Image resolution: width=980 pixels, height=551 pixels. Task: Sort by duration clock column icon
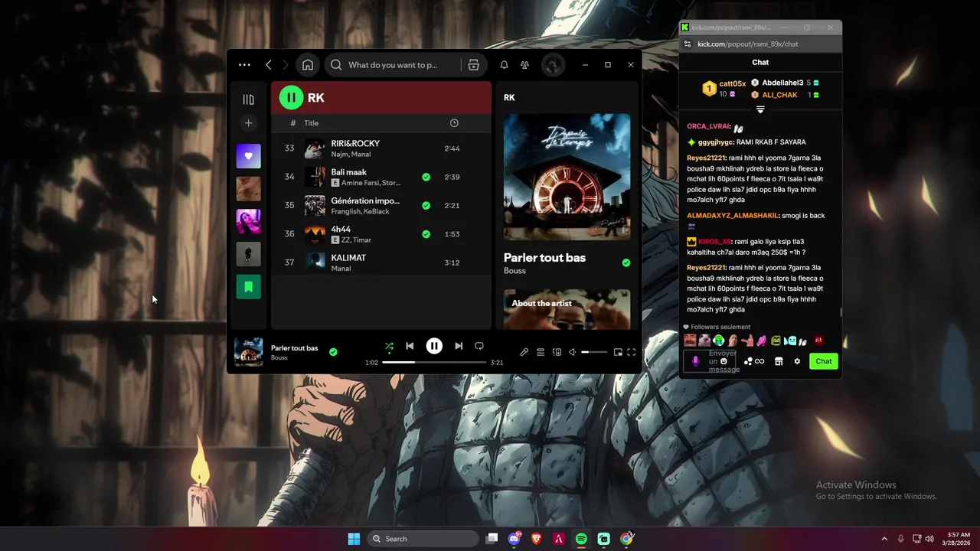(x=454, y=123)
